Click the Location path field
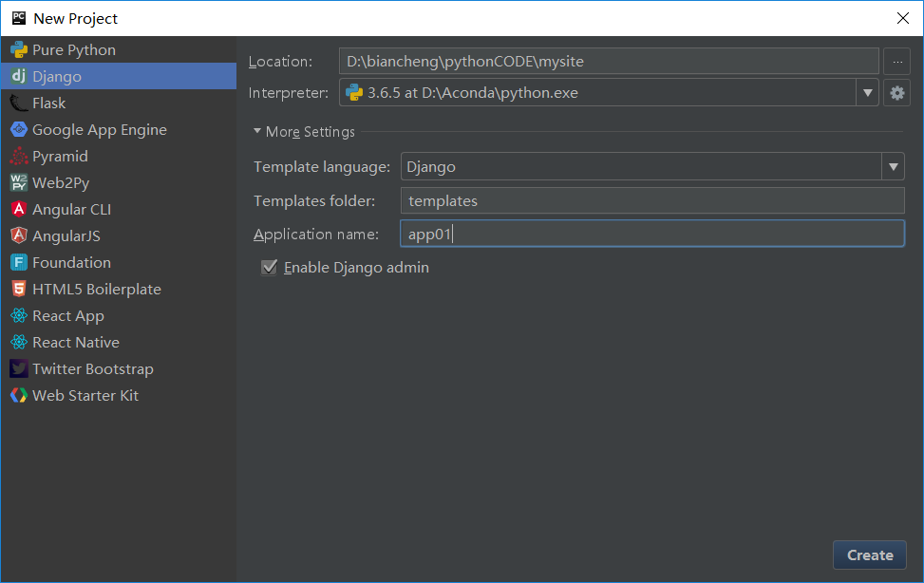 coord(609,62)
